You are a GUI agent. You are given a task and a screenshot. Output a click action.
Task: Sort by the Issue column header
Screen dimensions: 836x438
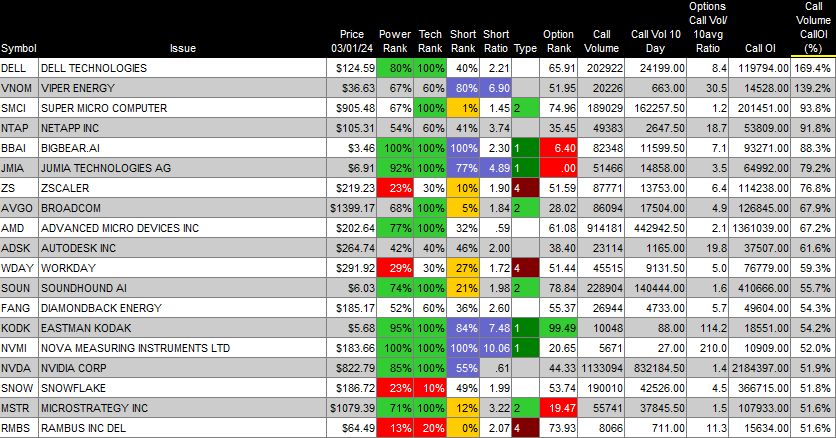(182, 48)
